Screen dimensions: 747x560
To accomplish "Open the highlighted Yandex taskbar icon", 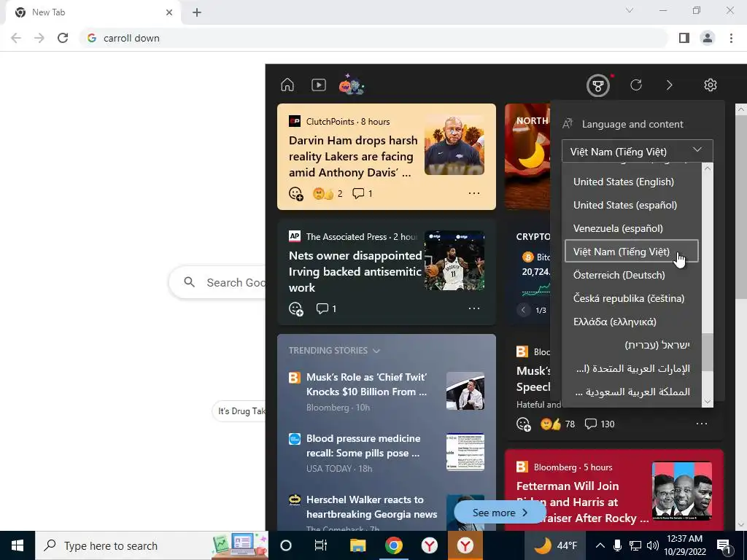I will (465, 545).
